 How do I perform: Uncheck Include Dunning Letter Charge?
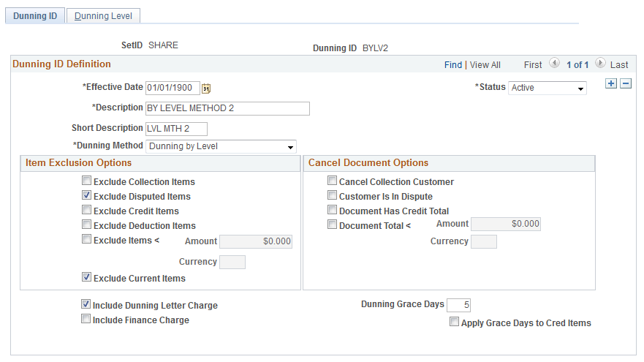pos(86,304)
